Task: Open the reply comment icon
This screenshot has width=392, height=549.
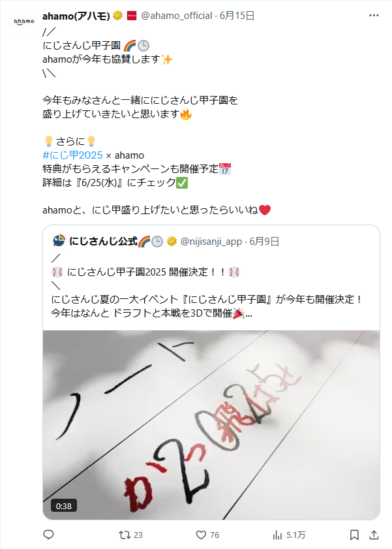Action: 48,535
